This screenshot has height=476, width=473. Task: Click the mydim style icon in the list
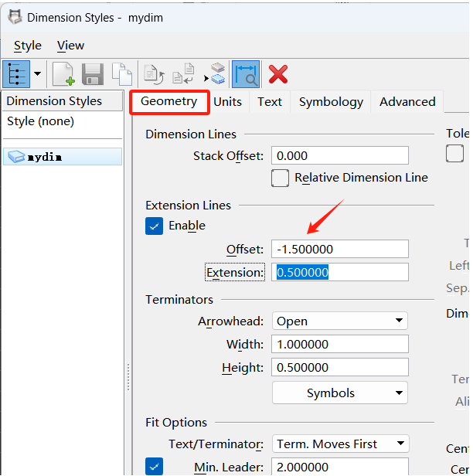click(x=16, y=157)
